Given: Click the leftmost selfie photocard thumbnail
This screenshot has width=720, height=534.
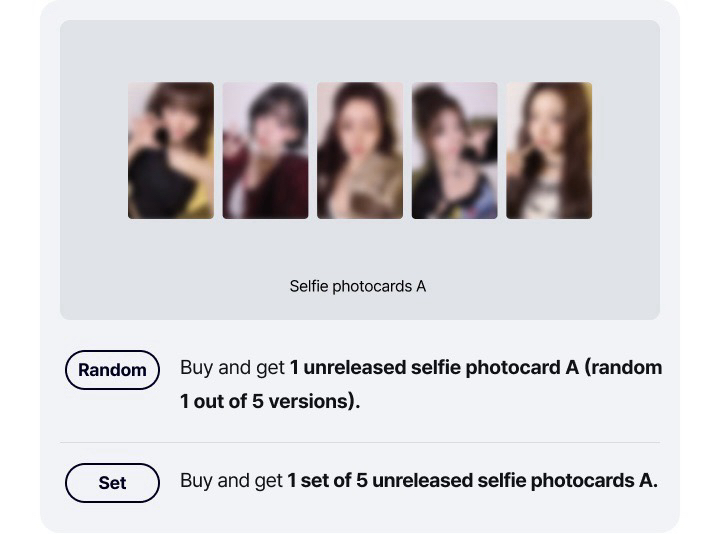Looking at the screenshot, I should (171, 151).
